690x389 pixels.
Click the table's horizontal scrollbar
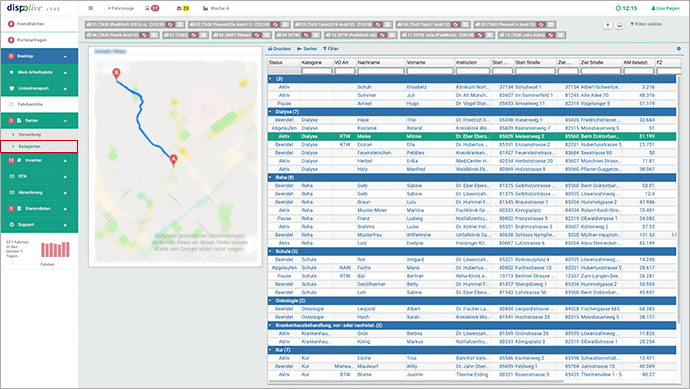tap(416, 382)
